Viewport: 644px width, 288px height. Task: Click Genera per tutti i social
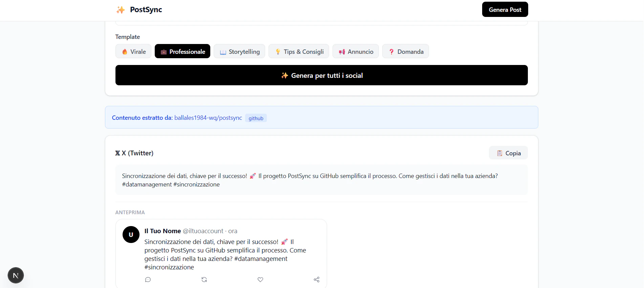coord(322,75)
